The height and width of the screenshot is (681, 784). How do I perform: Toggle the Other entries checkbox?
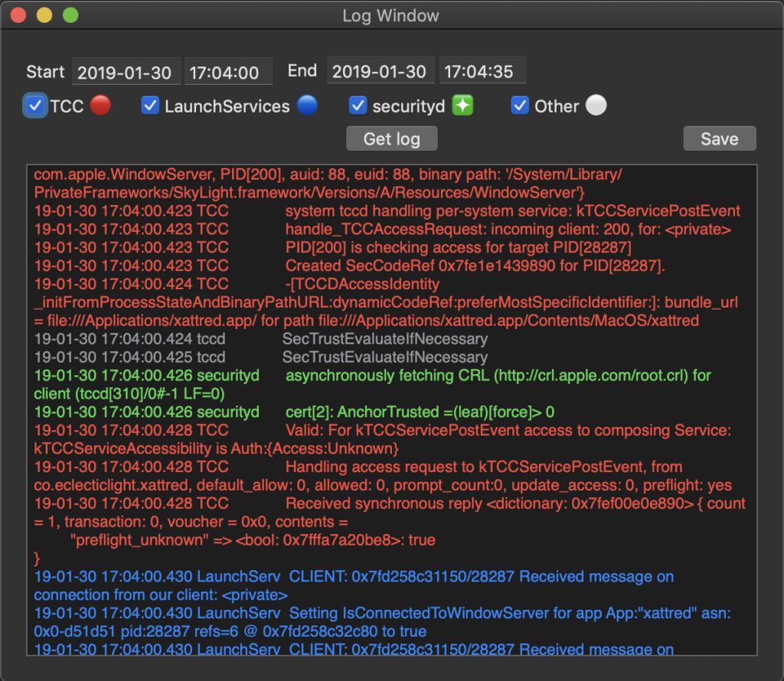point(520,106)
